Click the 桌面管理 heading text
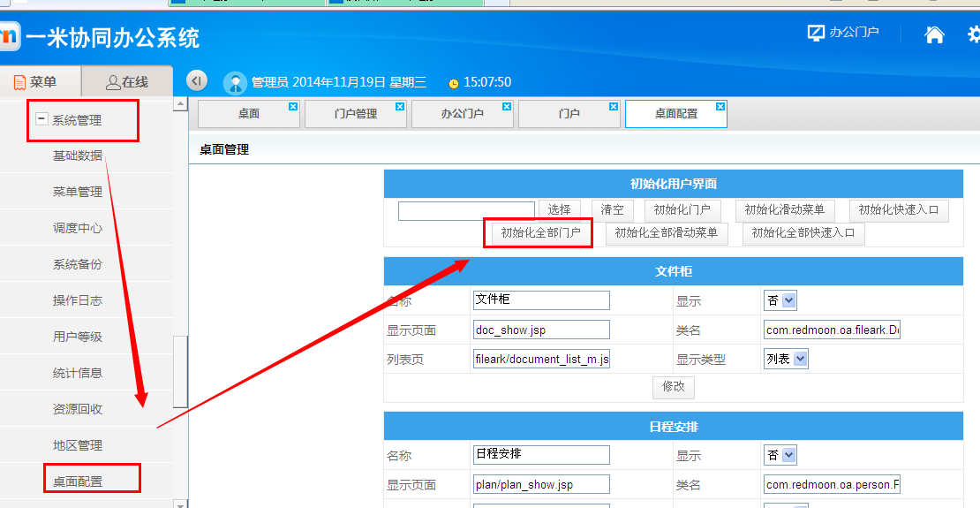 click(x=224, y=149)
